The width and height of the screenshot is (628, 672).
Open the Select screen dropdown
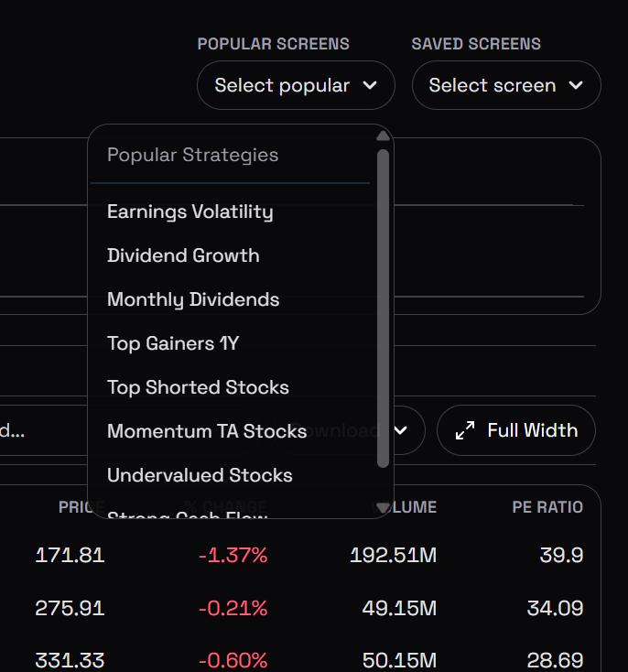[506, 85]
